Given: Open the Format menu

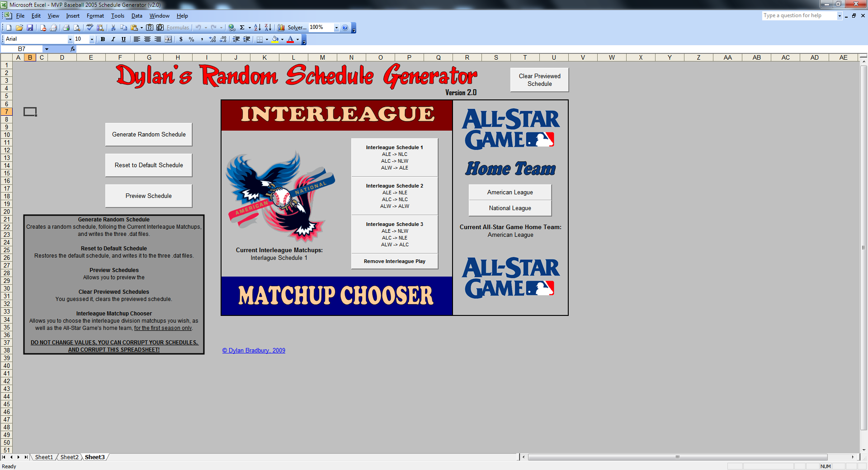Looking at the screenshot, I should (95, 16).
